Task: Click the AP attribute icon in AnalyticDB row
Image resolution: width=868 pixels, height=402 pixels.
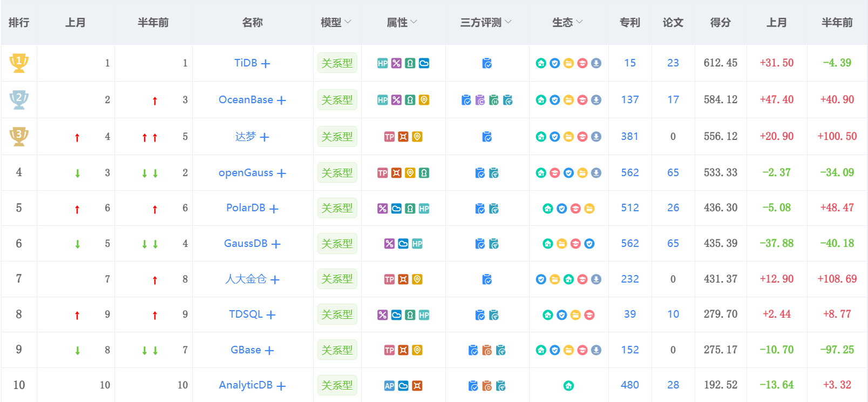Action: (x=389, y=386)
